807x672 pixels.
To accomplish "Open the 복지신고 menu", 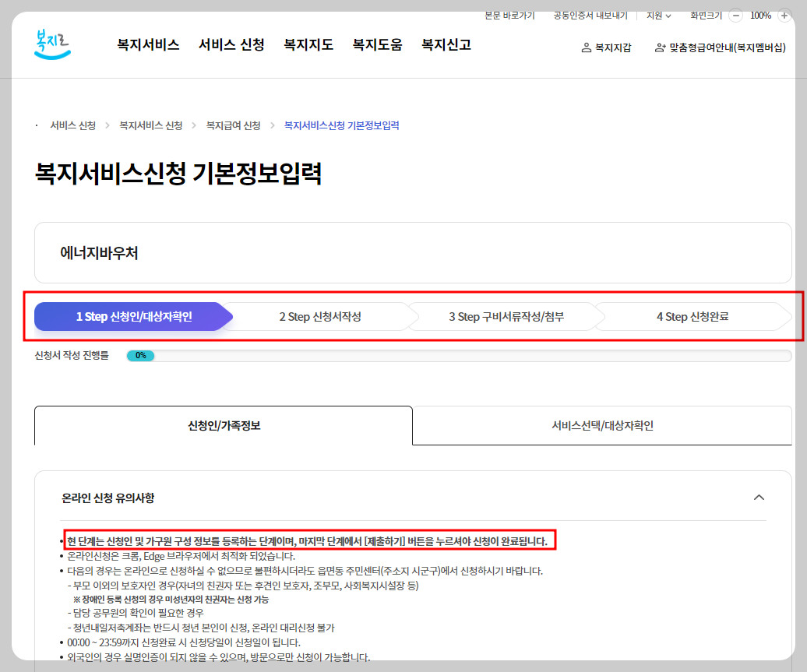I will pos(445,44).
